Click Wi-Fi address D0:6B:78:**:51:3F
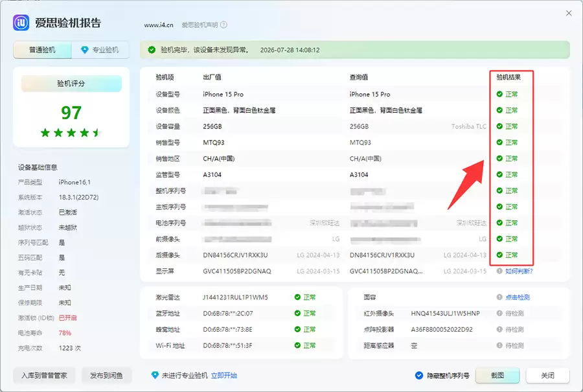 [227, 345]
